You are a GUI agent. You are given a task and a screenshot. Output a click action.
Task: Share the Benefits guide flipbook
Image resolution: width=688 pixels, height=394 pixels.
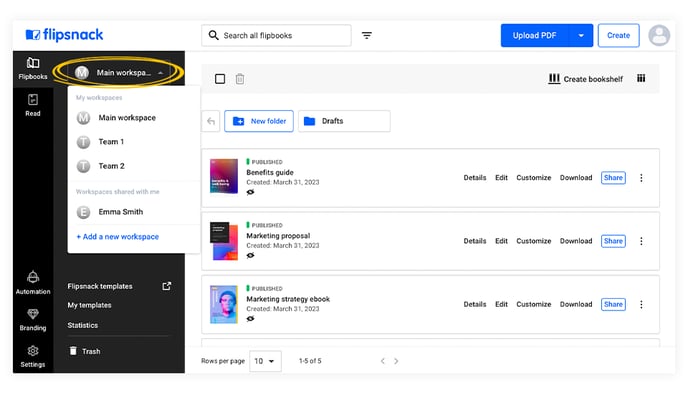(613, 178)
